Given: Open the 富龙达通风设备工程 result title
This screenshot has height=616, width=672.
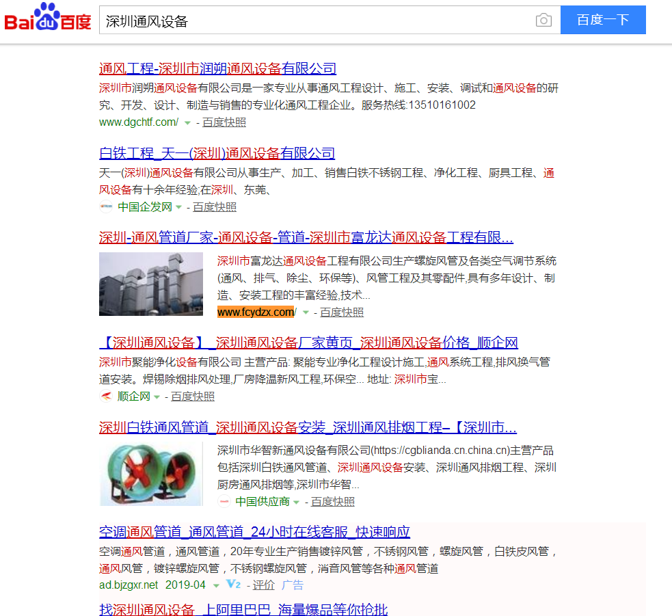Looking at the screenshot, I should [306, 237].
